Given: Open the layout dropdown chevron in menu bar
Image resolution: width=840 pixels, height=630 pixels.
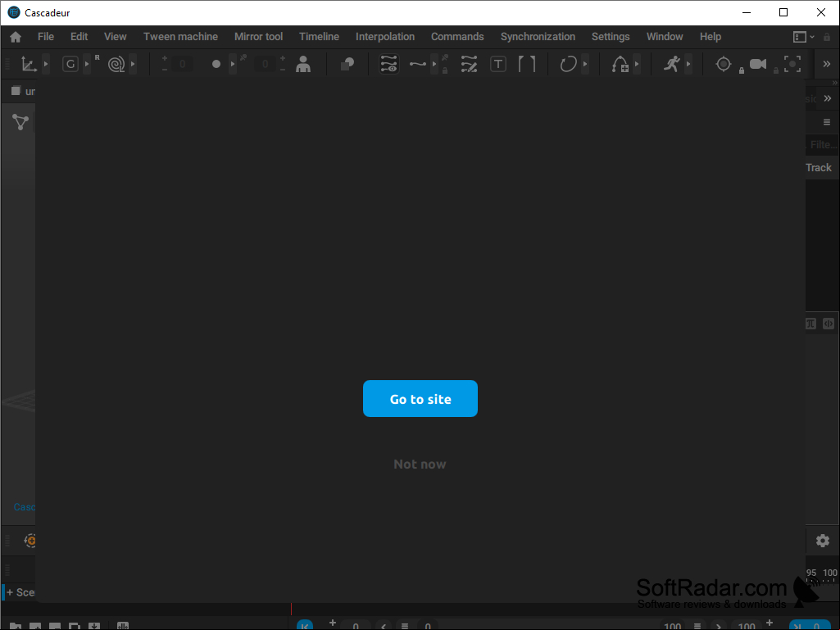Looking at the screenshot, I should coord(812,37).
